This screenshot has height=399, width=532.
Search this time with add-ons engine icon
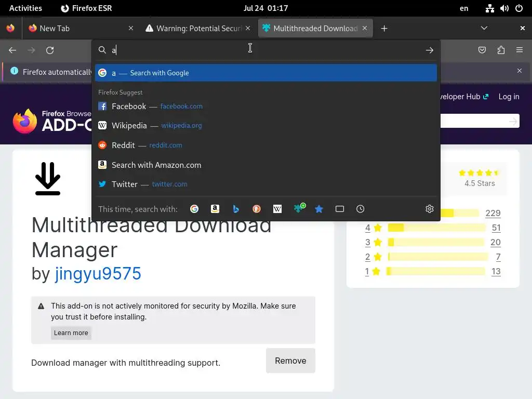tap(299, 208)
